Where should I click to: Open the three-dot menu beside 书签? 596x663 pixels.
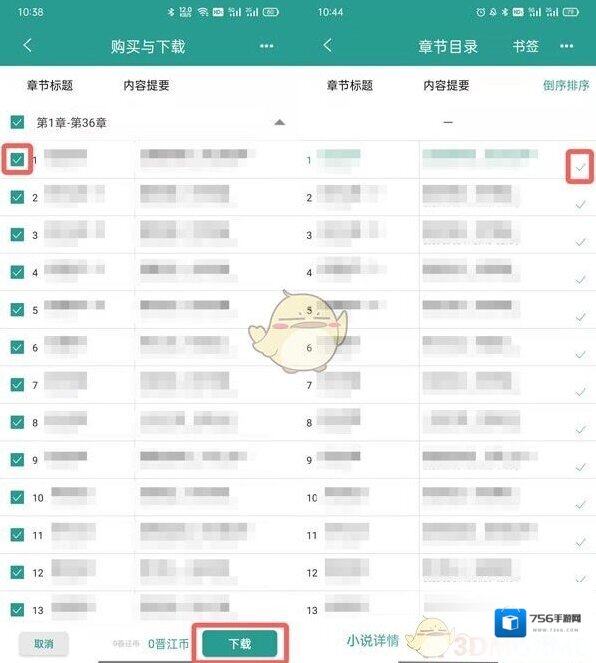click(x=566, y=46)
